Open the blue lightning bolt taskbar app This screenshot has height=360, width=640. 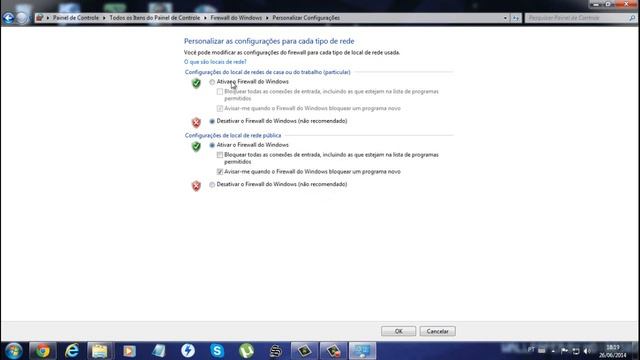point(188,351)
